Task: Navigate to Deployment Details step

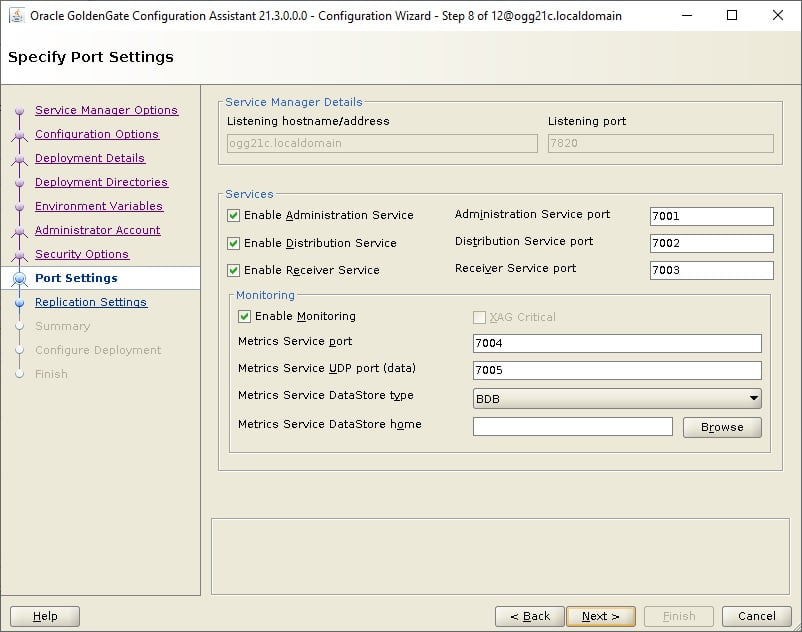Action: point(90,158)
